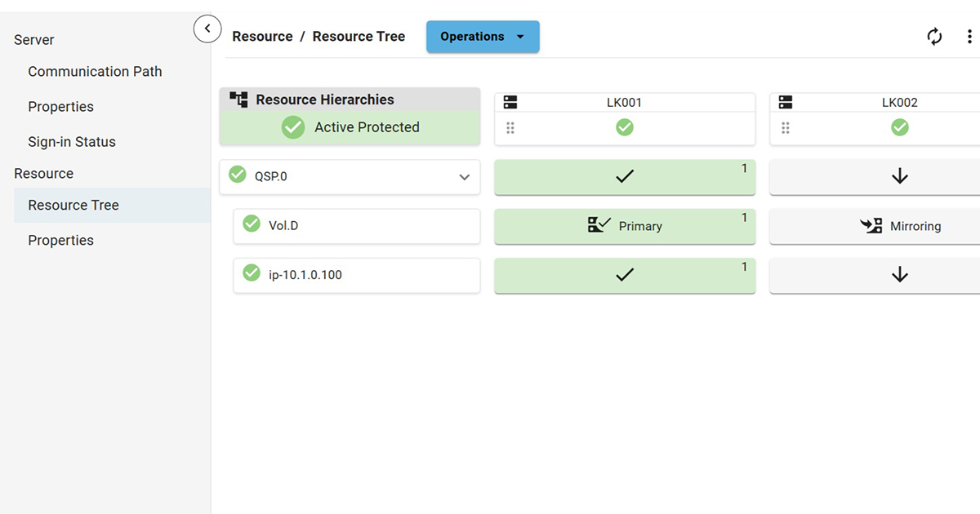
Task: Click the Resource breadcrumb link
Action: tap(262, 37)
